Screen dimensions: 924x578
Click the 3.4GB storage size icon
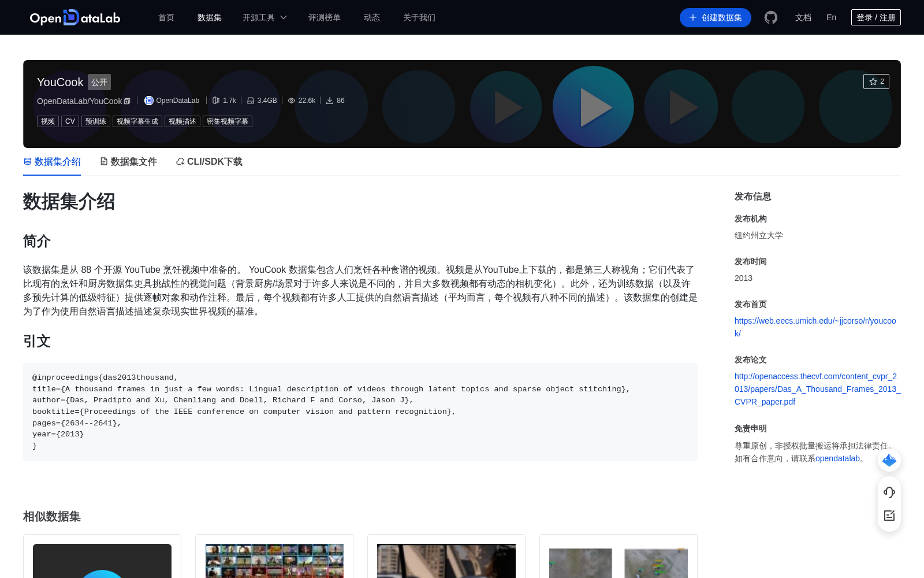(251, 101)
